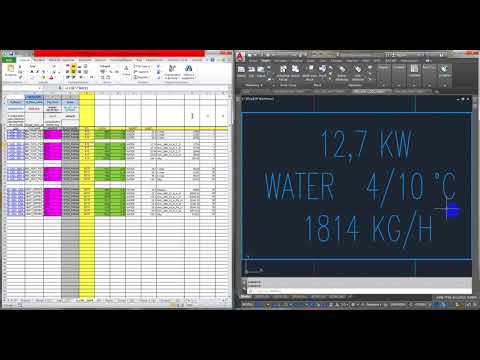Open the green File tab in Excel
The width and height of the screenshot is (480, 360).
click(x=8, y=60)
